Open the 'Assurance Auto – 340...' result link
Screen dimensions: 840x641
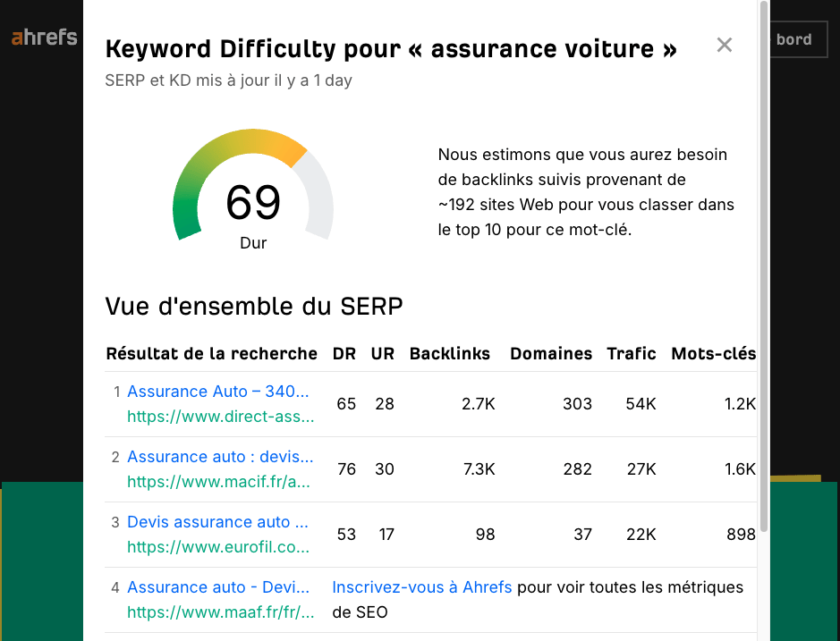click(219, 392)
